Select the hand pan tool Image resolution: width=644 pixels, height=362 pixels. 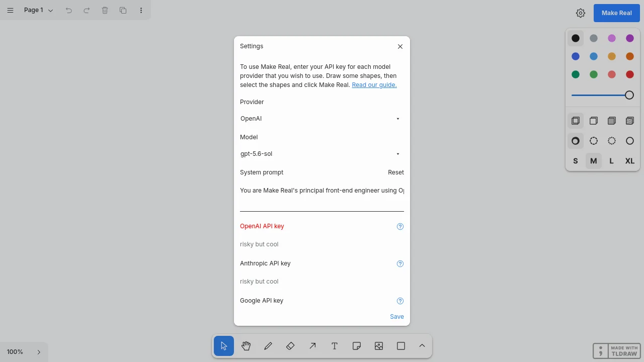(246, 346)
